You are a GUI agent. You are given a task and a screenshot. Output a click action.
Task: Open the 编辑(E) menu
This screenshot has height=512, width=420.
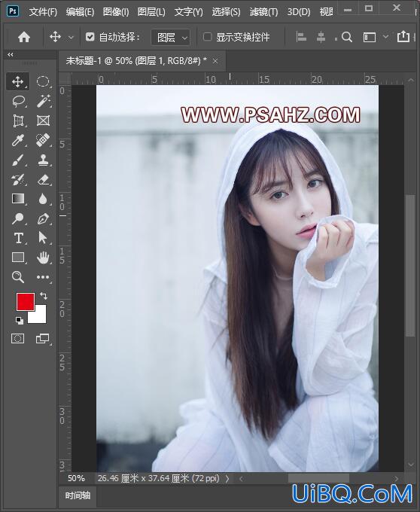(80, 12)
